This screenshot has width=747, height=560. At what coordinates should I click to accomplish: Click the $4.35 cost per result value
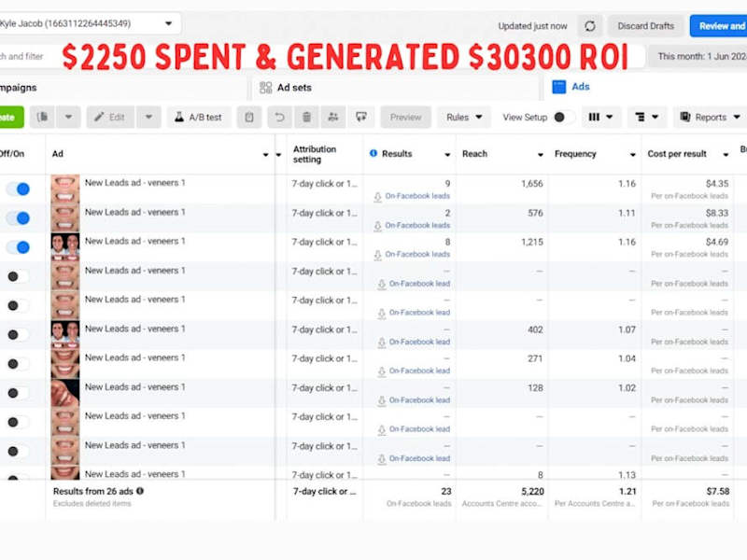coord(717,183)
